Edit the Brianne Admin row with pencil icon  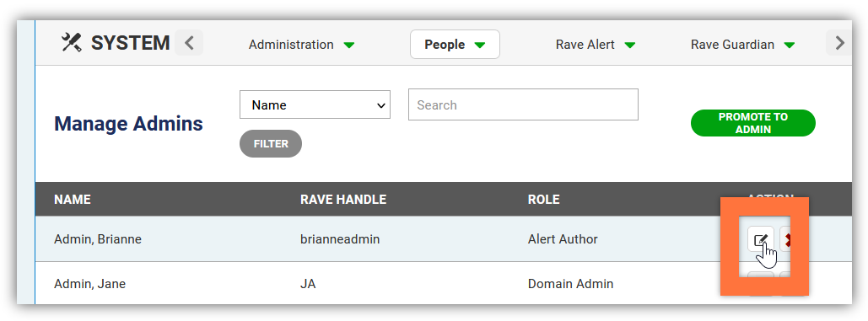tap(761, 240)
